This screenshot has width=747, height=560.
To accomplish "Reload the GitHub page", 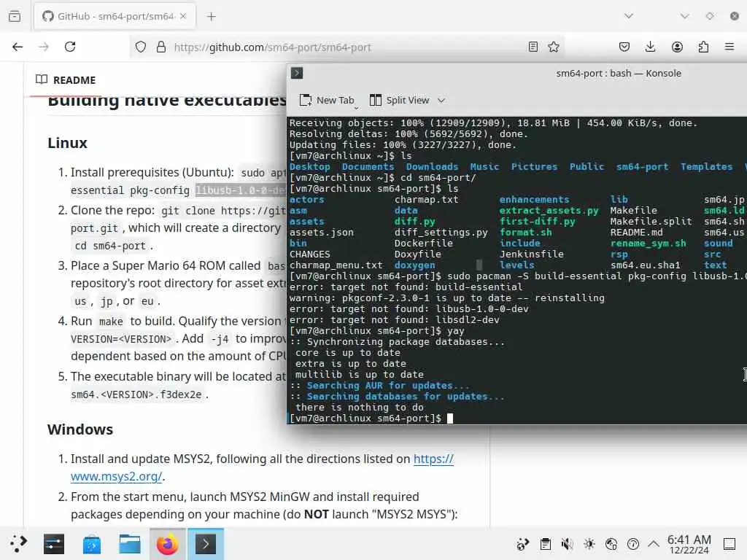I will (70, 47).
